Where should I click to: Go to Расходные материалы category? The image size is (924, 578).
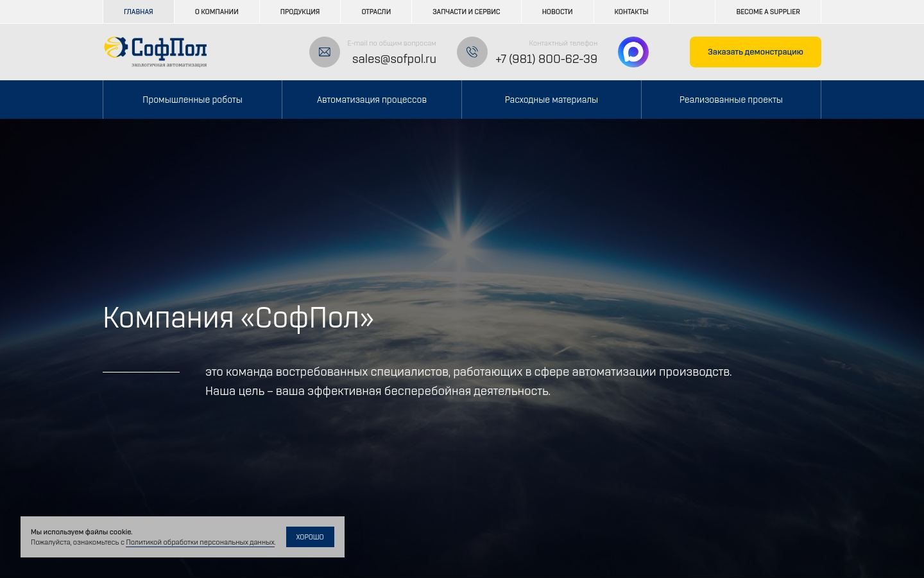[x=551, y=100]
